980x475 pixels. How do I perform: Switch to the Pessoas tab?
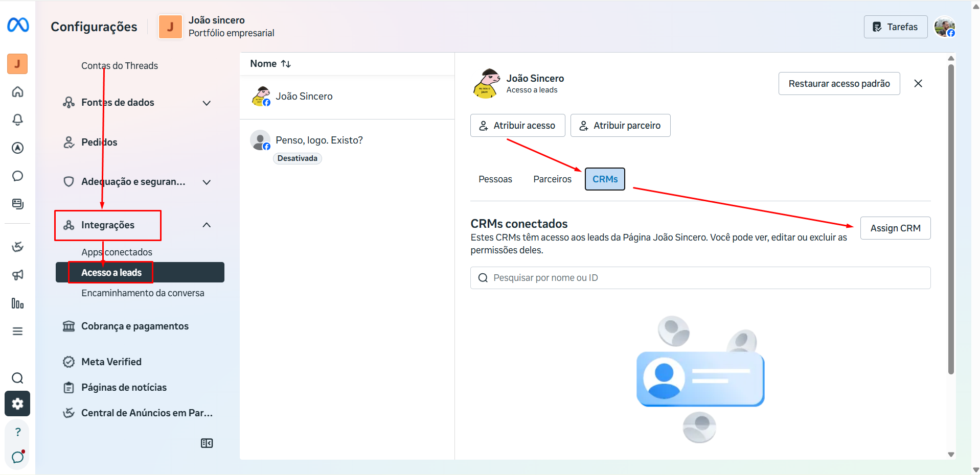495,179
